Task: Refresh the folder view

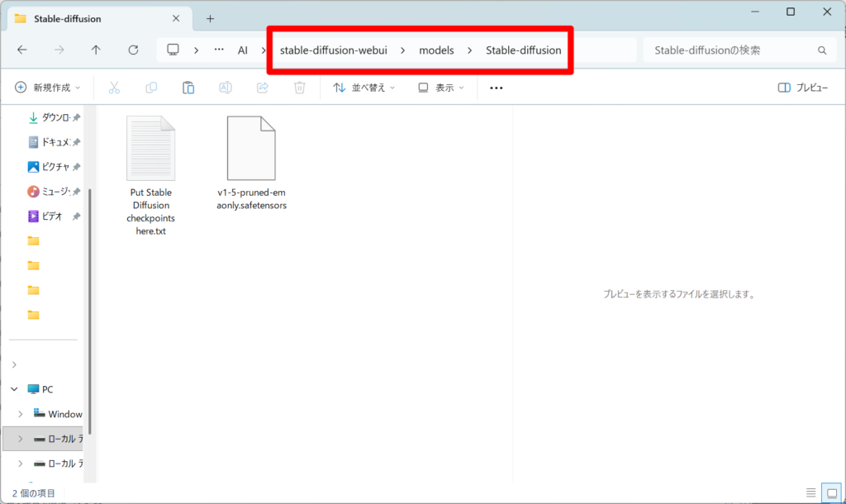Action: tap(133, 50)
